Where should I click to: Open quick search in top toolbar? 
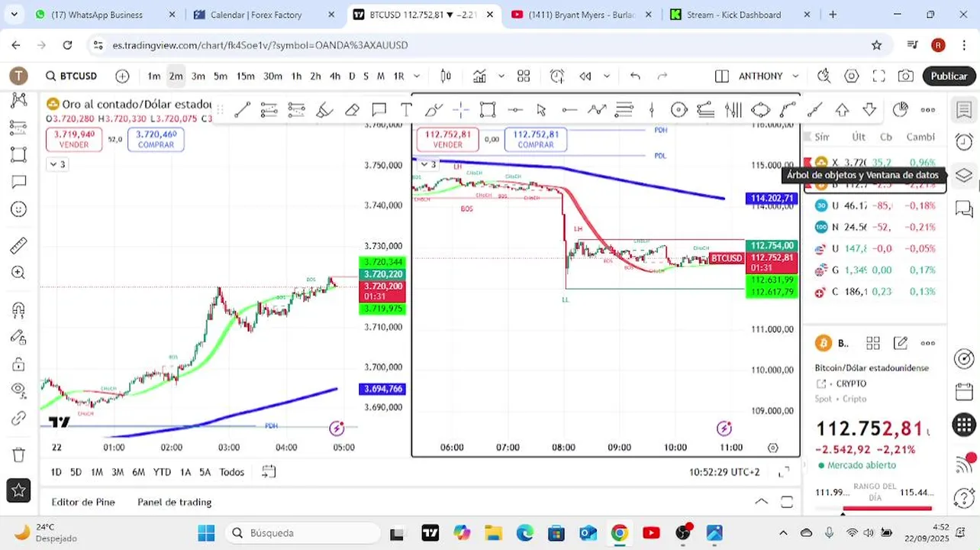click(824, 76)
